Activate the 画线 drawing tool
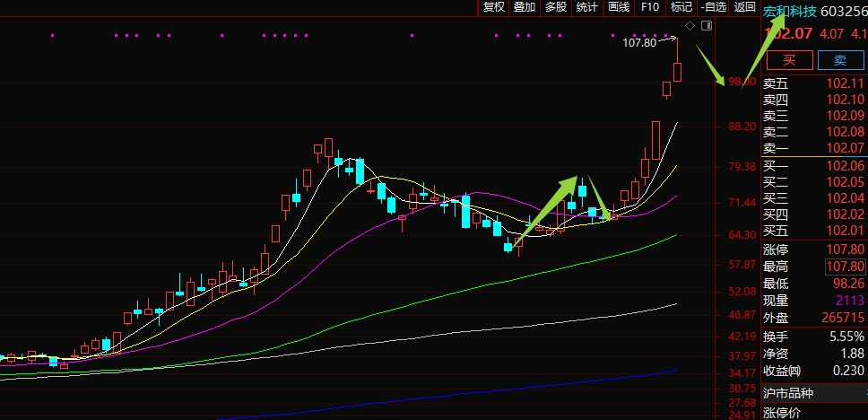Screen dimensions: 868x420 tap(619, 7)
